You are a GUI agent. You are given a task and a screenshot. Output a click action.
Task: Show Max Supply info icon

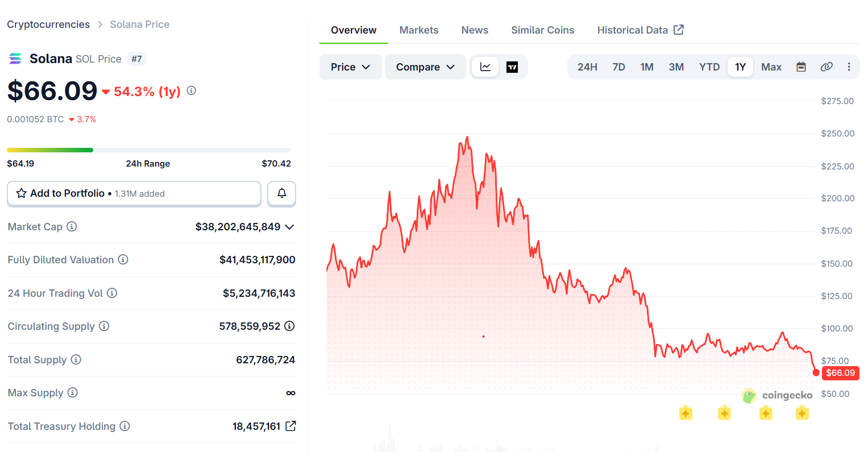click(x=72, y=392)
